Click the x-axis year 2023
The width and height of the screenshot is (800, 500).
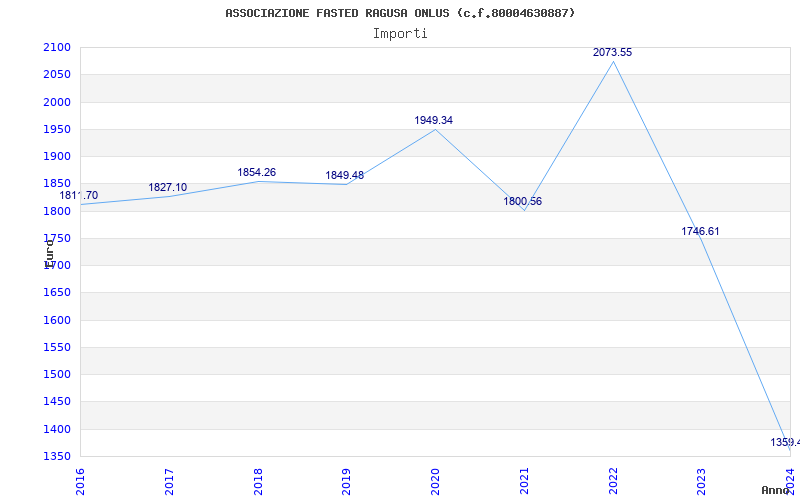(702, 482)
